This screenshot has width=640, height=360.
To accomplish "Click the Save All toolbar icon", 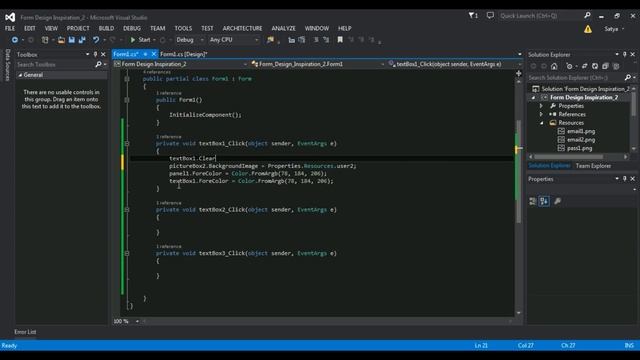I will [82, 40].
